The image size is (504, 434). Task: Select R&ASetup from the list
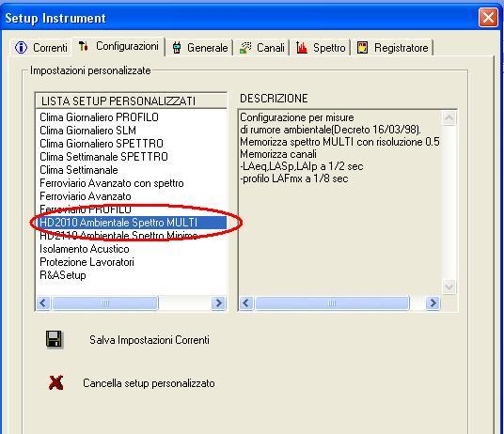63,275
